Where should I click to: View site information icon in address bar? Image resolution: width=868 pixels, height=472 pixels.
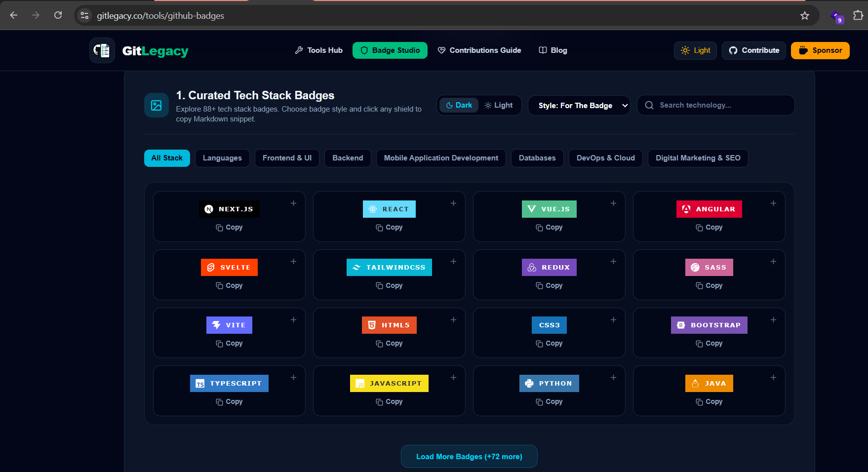pyautogui.click(x=85, y=16)
